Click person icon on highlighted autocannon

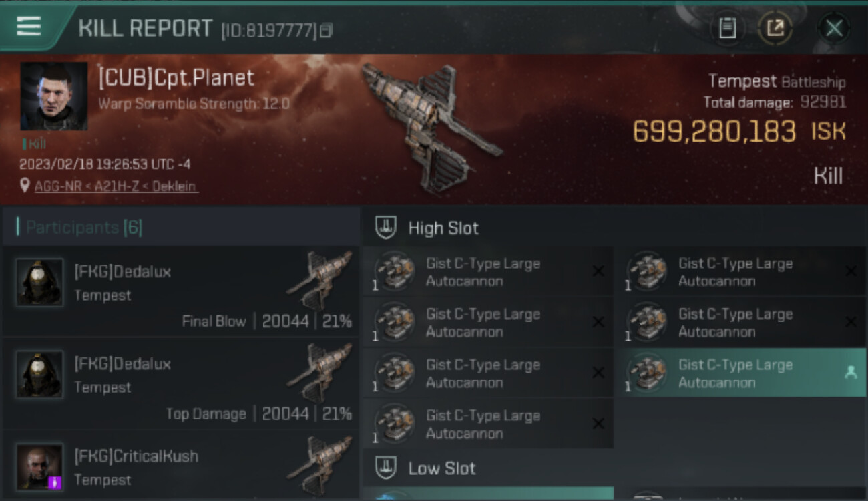click(x=851, y=373)
